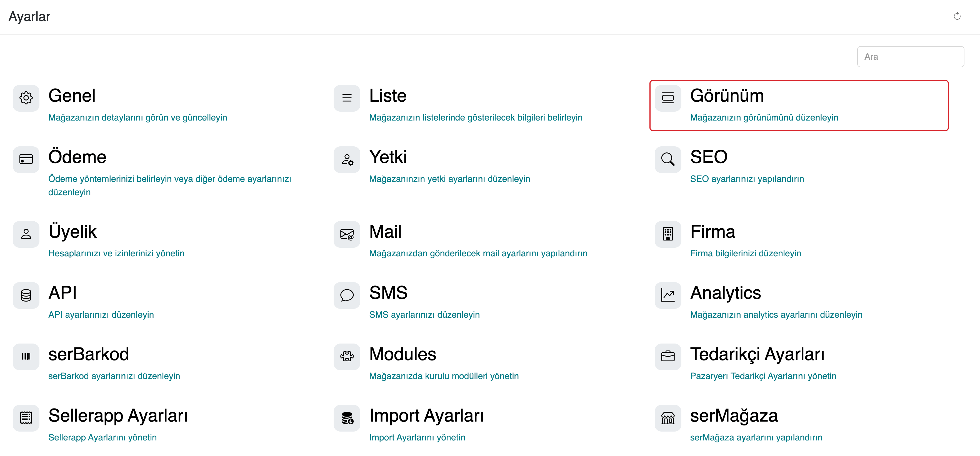Select the API database icon
This screenshot has height=456, width=980.
point(26,295)
